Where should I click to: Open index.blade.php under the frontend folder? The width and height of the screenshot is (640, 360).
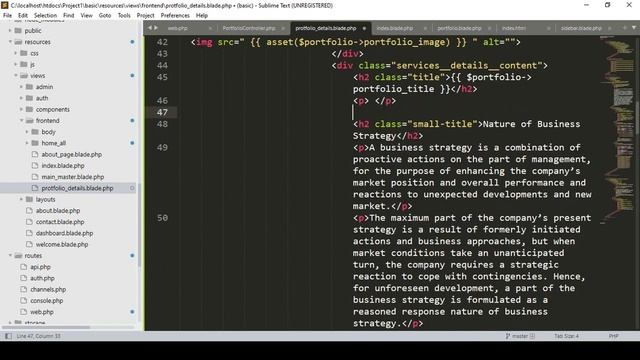(63, 166)
